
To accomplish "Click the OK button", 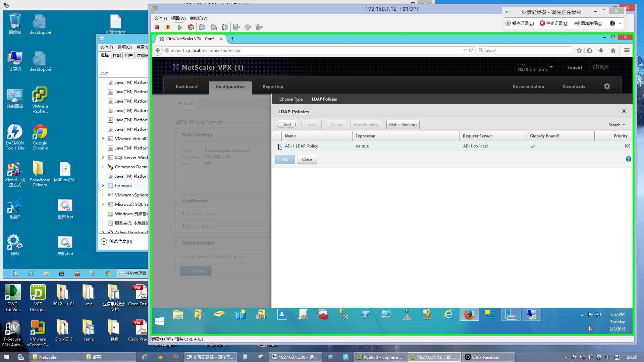I will 285,160.
